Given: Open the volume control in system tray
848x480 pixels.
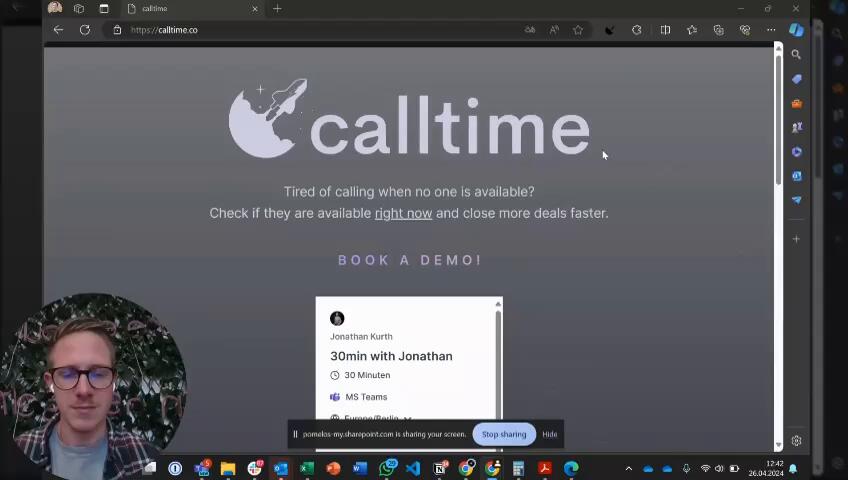Looking at the screenshot, I should 719,469.
